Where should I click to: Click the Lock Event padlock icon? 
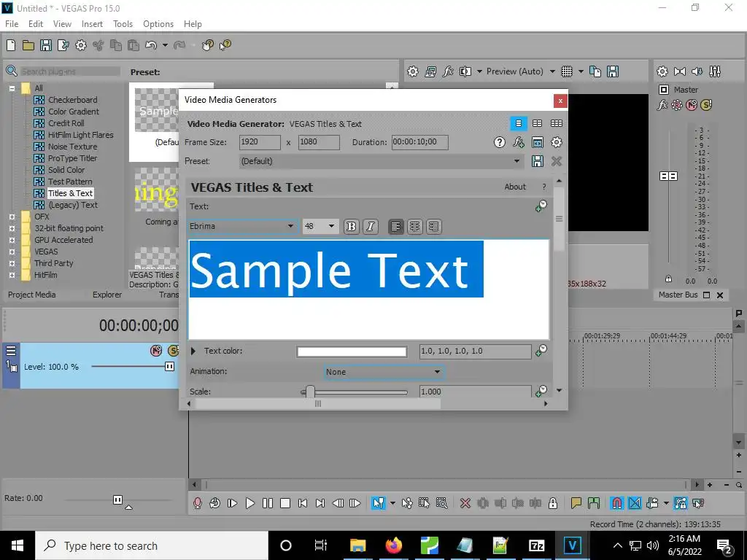(553, 503)
